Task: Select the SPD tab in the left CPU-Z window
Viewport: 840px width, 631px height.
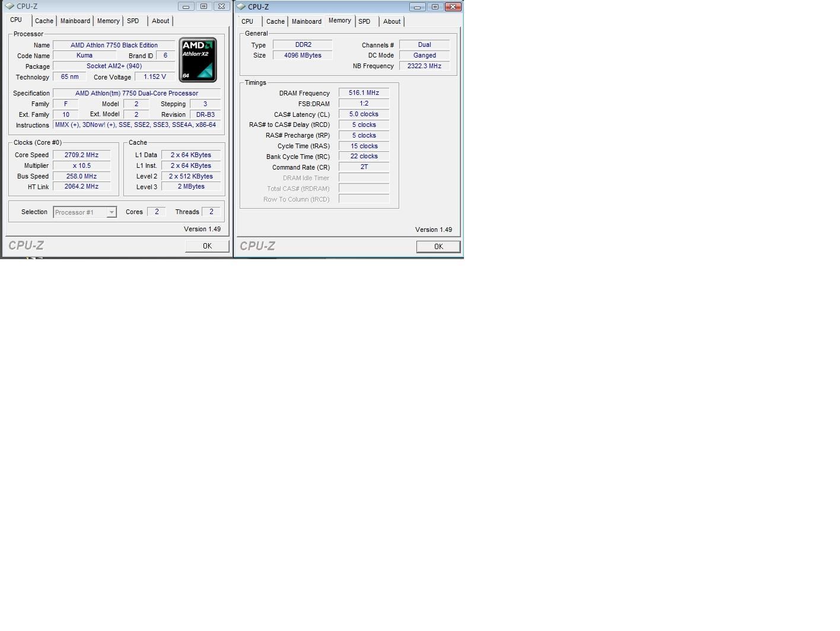Action: [133, 21]
